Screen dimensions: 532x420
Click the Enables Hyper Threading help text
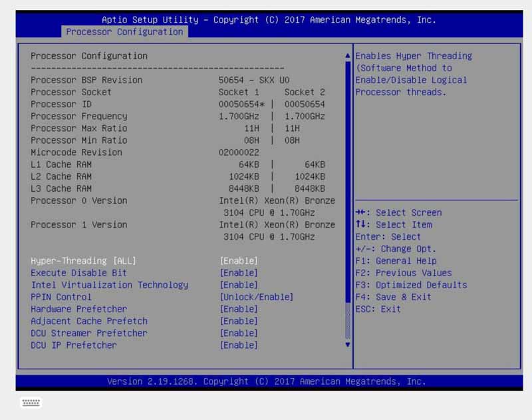(414, 74)
